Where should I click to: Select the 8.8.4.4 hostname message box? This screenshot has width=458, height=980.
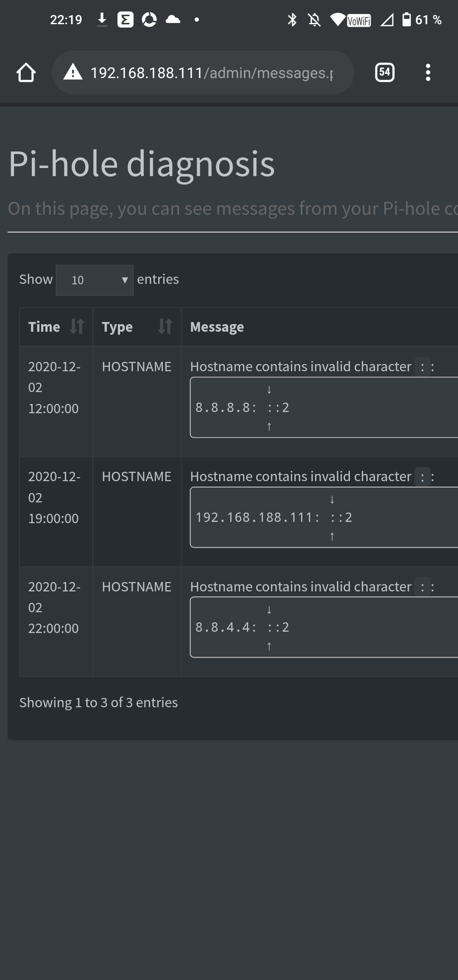coord(324,627)
